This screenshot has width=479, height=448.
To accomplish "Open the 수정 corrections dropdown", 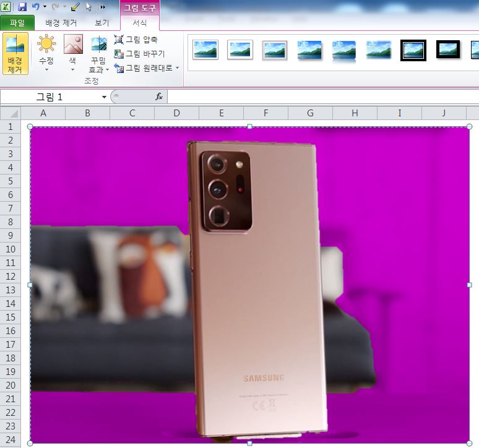I will [x=46, y=54].
